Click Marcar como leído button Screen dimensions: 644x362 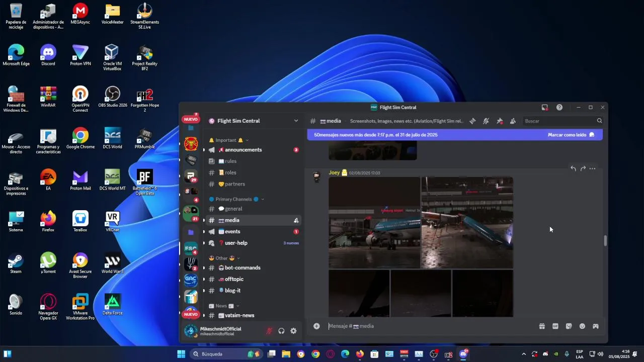tap(571, 135)
